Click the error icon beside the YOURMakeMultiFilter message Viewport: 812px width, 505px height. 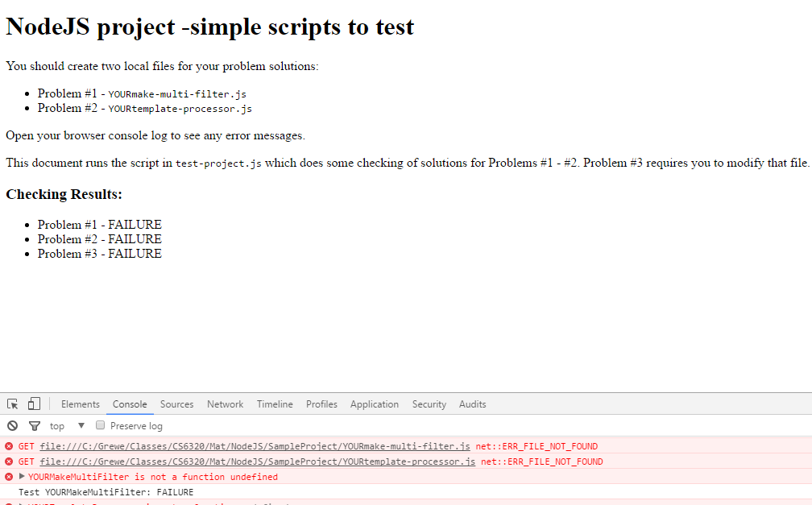click(x=9, y=477)
